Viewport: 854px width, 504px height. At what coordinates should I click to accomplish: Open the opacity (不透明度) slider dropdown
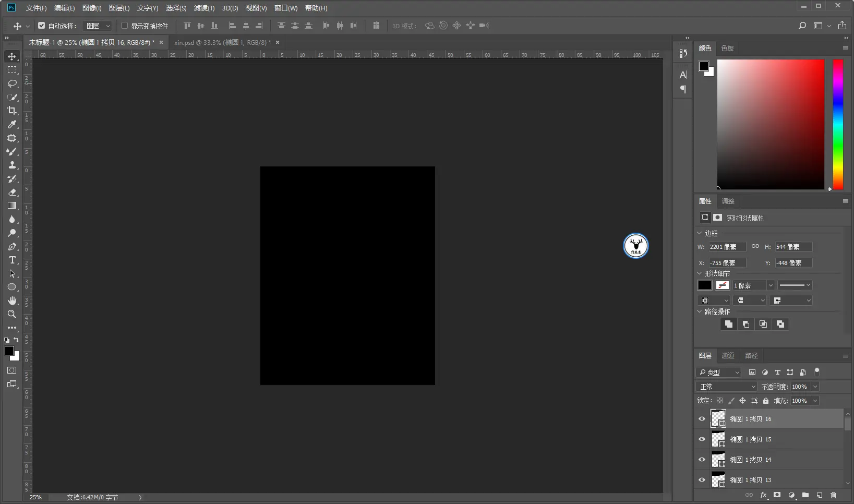coord(815,387)
